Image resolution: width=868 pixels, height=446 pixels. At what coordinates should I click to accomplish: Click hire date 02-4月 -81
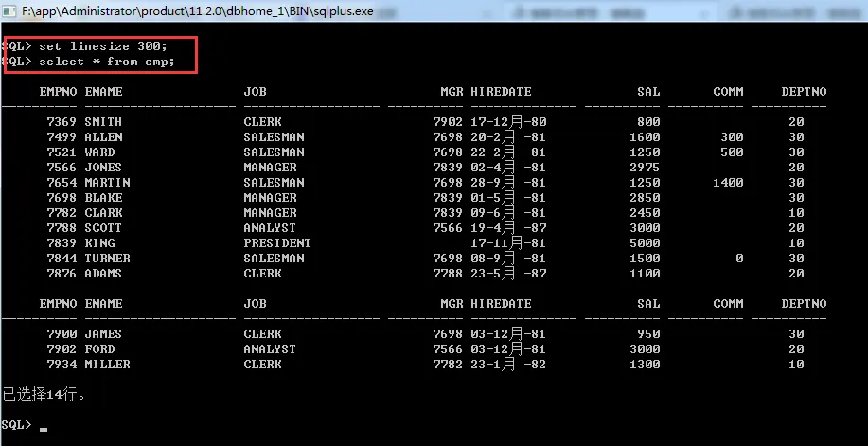[x=508, y=168]
